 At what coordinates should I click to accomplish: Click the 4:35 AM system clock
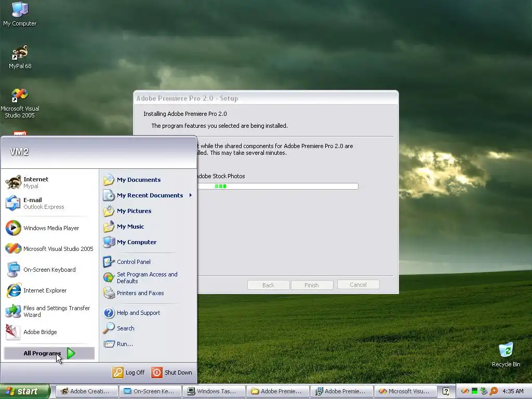point(513,391)
